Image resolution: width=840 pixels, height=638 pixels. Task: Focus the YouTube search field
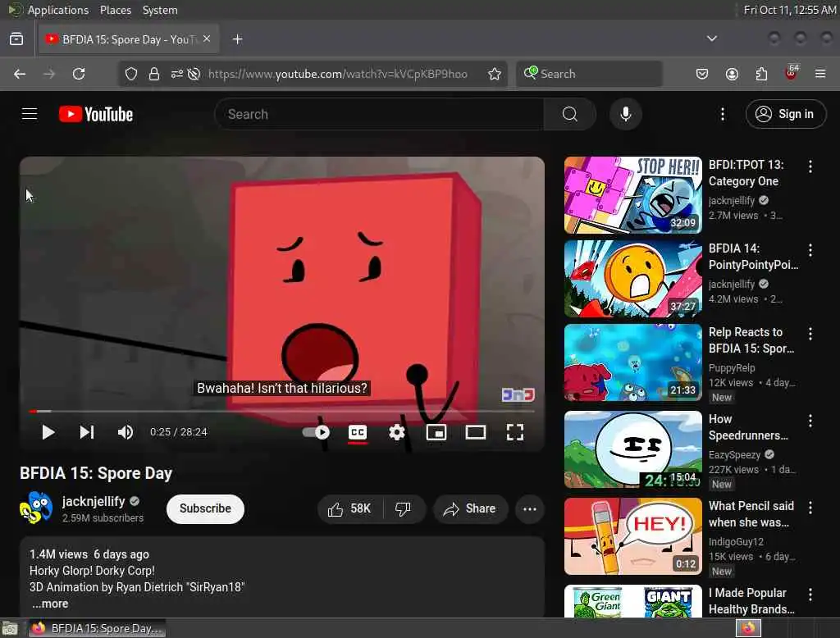379,114
